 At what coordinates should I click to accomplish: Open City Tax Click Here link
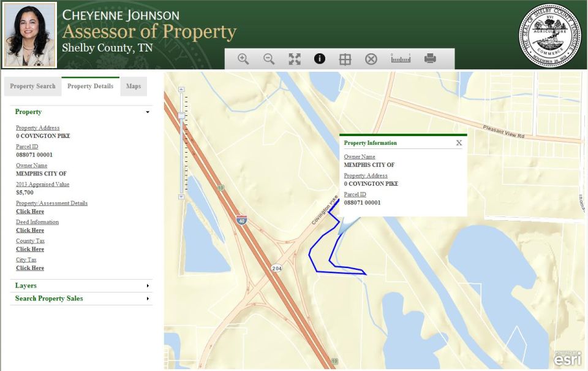(x=30, y=268)
